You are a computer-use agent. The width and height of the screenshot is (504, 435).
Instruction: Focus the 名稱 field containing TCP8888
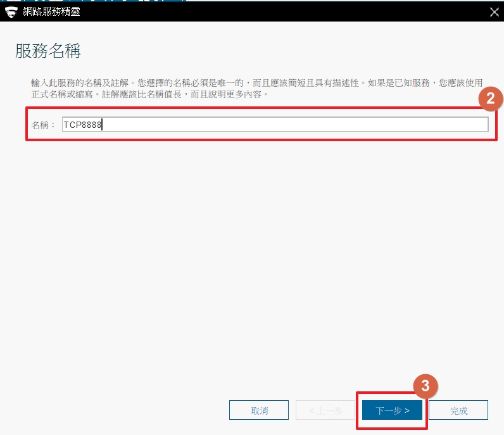coord(275,125)
